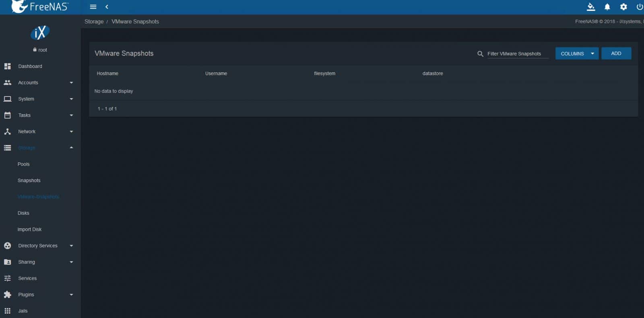
Task: Click the iX systems logo
Action: click(40, 33)
